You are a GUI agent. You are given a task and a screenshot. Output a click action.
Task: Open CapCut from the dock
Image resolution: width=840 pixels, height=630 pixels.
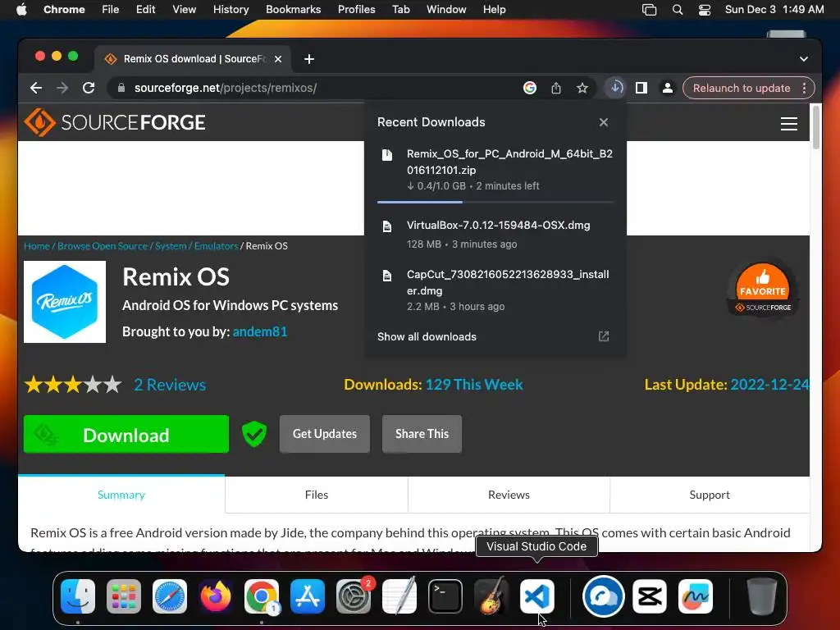tap(650, 596)
